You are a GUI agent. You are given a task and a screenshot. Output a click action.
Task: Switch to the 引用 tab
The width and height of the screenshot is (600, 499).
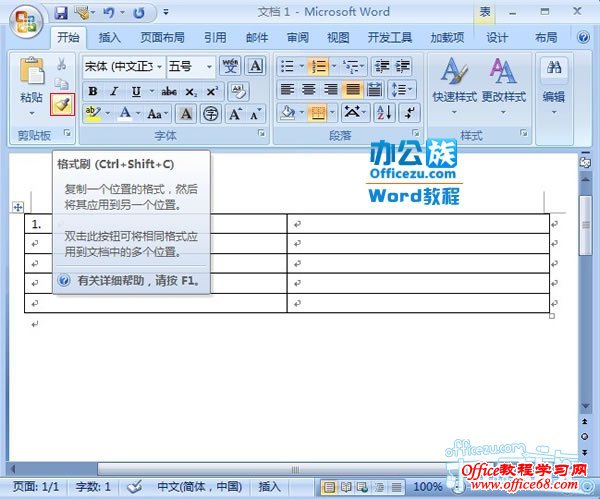(x=215, y=38)
